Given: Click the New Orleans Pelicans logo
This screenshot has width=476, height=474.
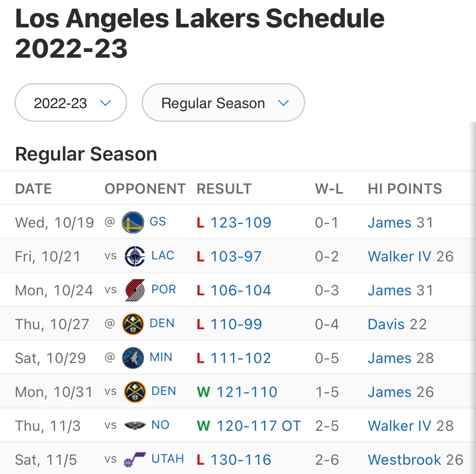Looking at the screenshot, I should 134,425.
